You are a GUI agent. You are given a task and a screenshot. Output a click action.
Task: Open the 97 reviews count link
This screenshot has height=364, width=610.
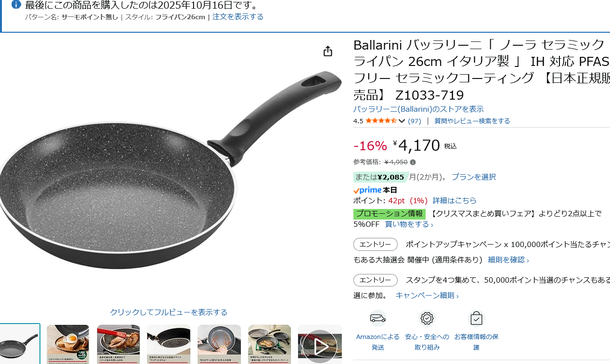pyautogui.click(x=415, y=121)
